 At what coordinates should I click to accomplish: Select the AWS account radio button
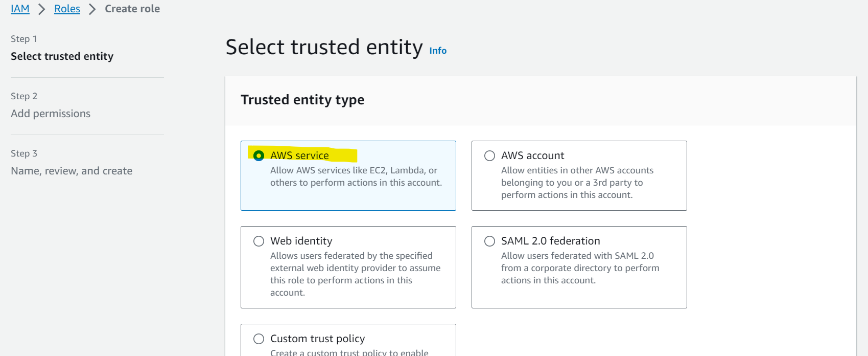coord(490,155)
